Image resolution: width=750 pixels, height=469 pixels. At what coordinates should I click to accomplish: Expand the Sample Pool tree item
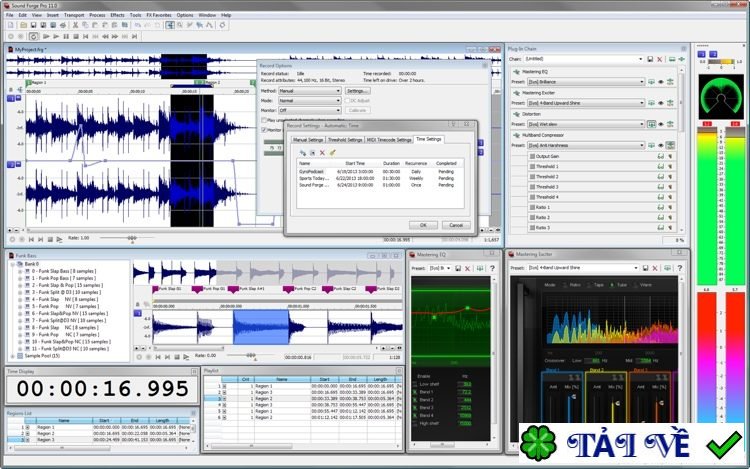tap(10, 355)
